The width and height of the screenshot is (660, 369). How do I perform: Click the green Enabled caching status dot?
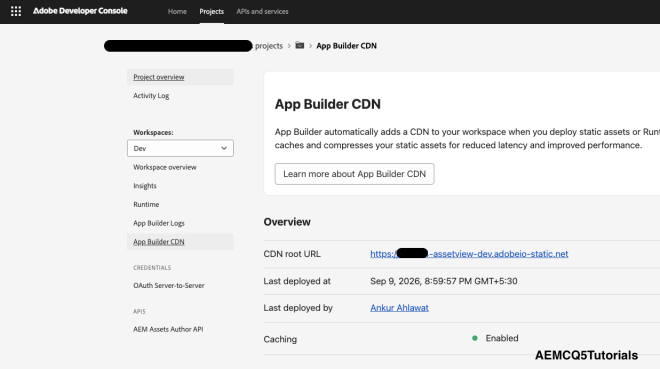tap(475, 338)
